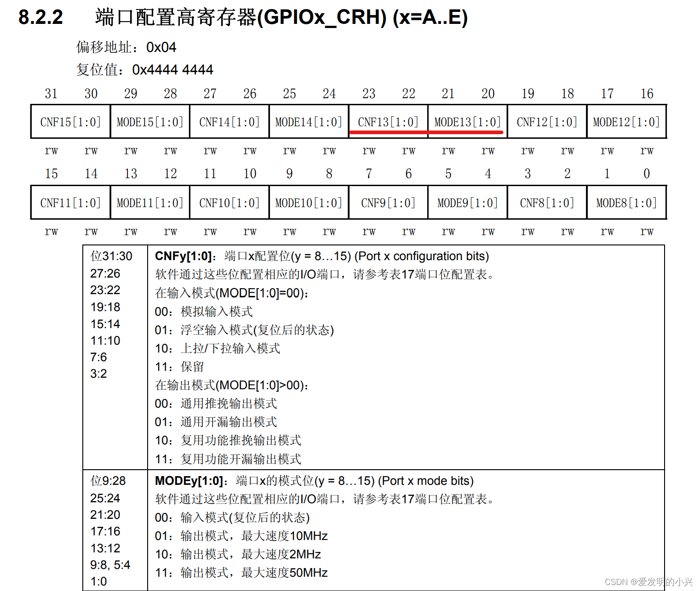Image resolution: width=700 pixels, height=591 pixels.
Task: Click the MODE8[1:0] register cell
Action: tap(626, 203)
